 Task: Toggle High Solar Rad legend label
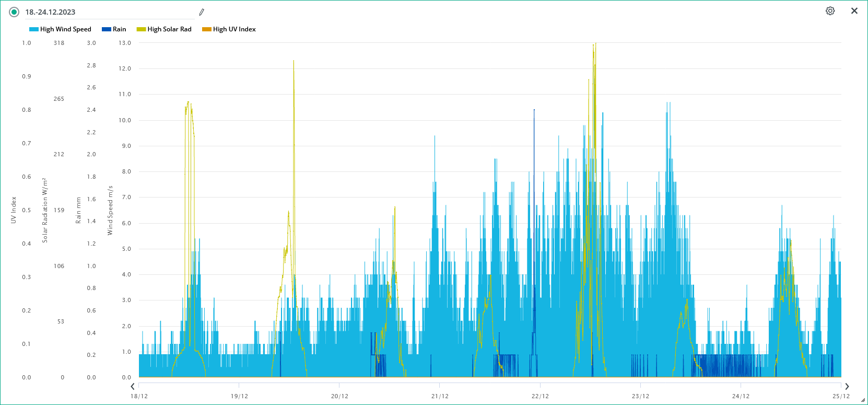click(169, 29)
